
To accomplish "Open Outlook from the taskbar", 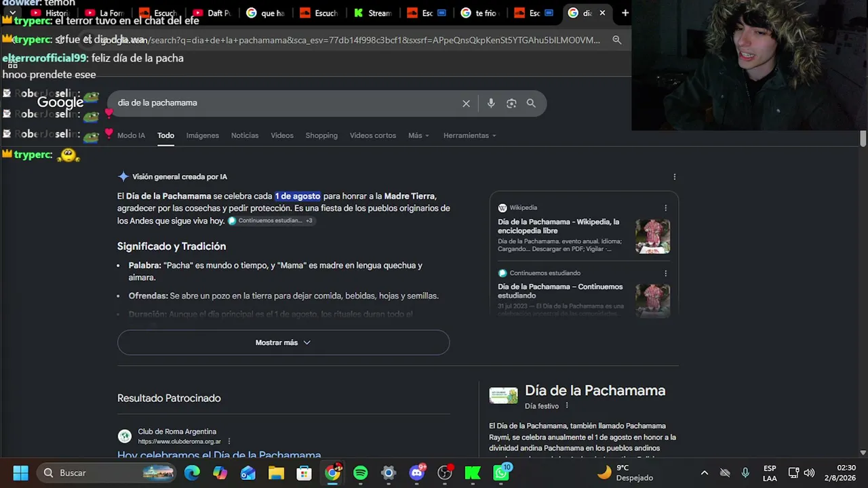I will (248, 472).
